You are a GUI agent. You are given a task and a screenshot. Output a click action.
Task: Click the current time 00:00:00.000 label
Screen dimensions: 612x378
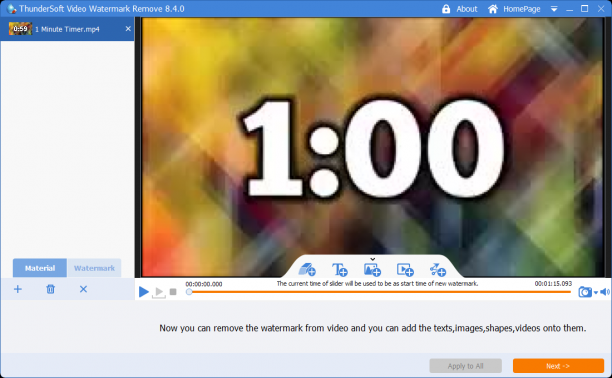point(204,284)
